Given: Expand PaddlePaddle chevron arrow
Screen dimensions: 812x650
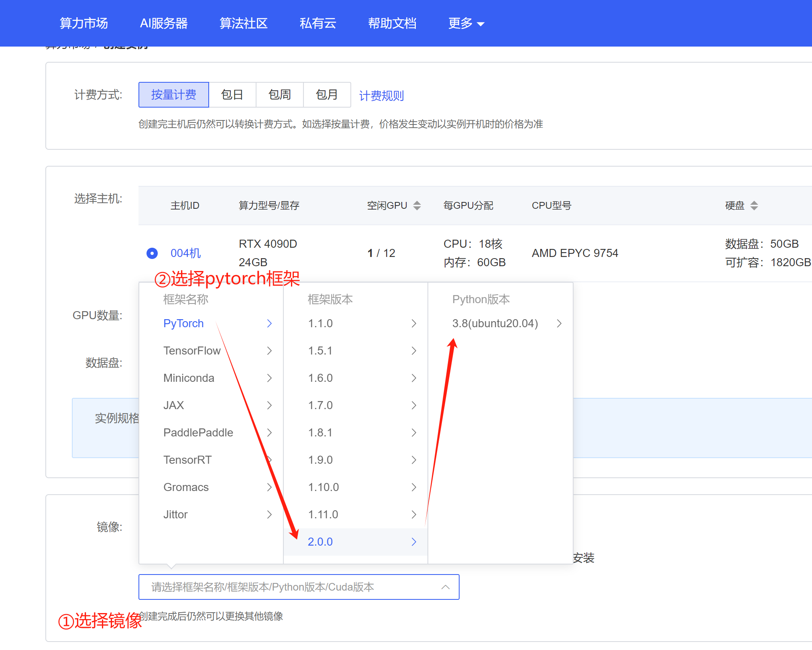Looking at the screenshot, I should (269, 433).
